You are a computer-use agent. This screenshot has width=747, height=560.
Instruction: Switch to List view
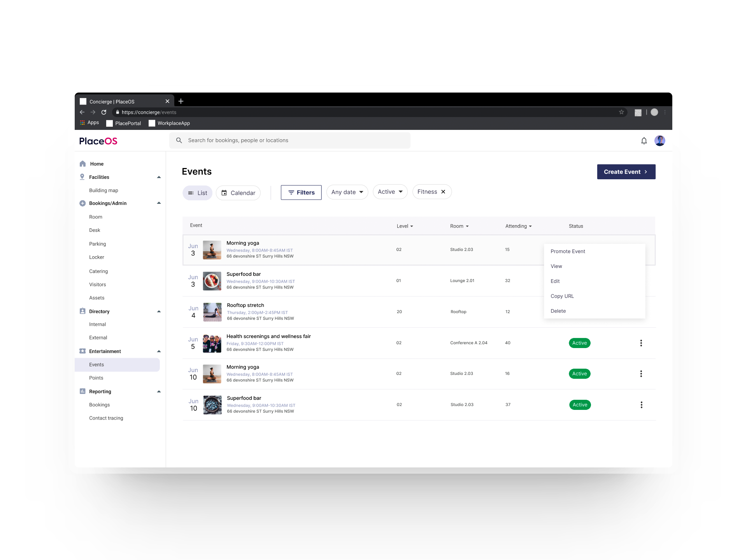198,193
